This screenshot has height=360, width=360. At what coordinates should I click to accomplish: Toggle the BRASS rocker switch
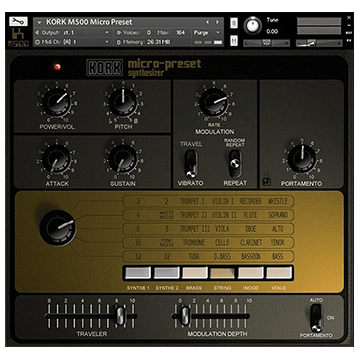(x=195, y=272)
